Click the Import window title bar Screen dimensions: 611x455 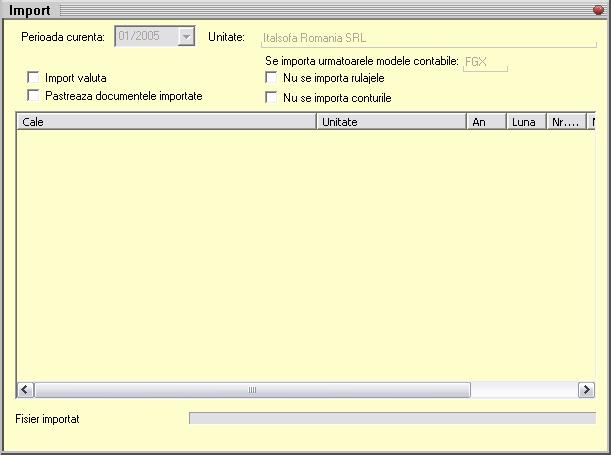(x=300, y=10)
